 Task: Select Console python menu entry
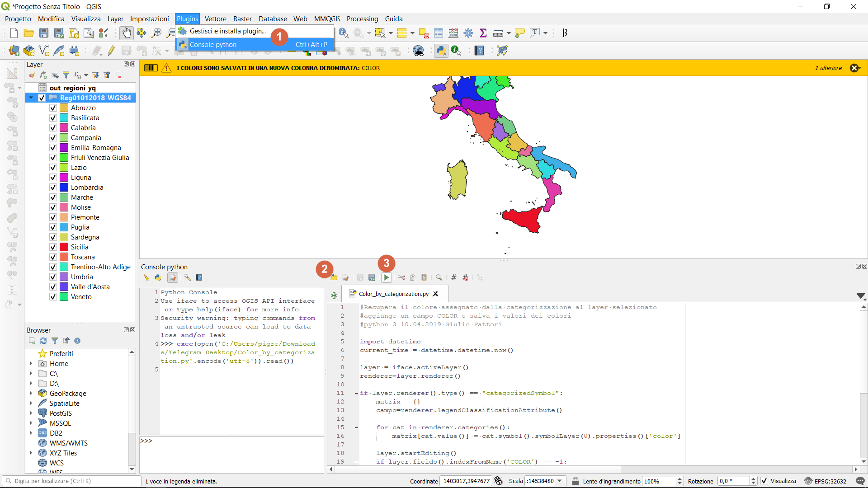point(213,44)
